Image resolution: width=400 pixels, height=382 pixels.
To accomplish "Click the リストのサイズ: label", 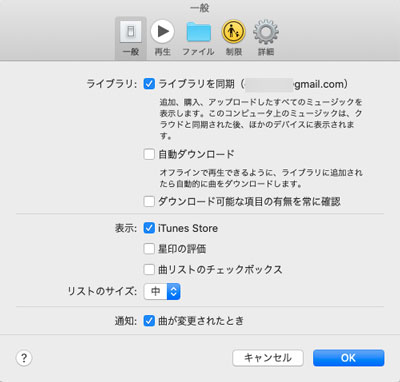I will 102,291.
